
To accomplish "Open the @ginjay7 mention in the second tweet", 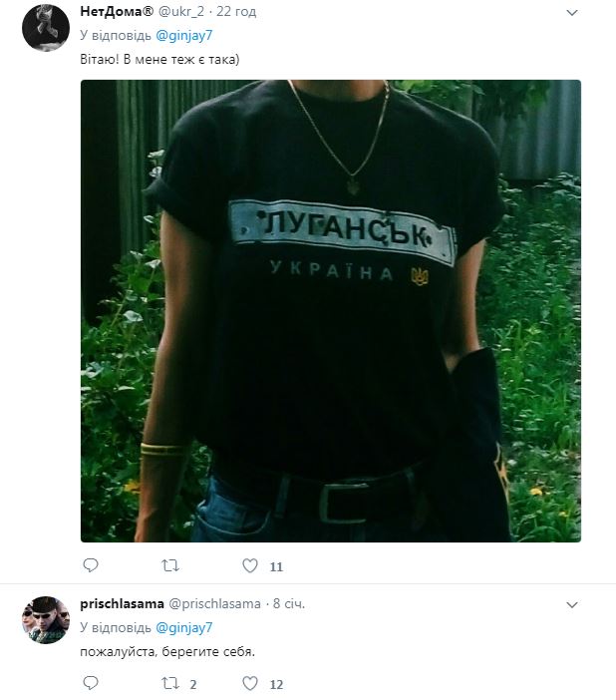I will [x=184, y=627].
